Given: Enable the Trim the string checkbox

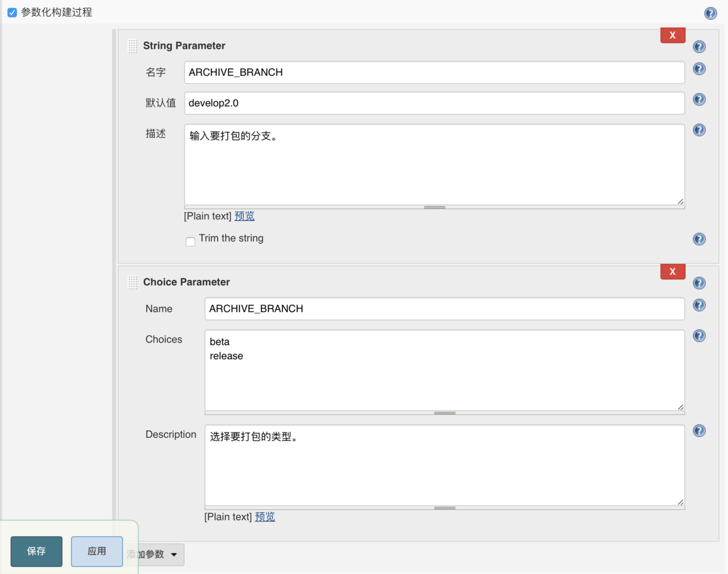Looking at the screenshot, I should [190, 241].
